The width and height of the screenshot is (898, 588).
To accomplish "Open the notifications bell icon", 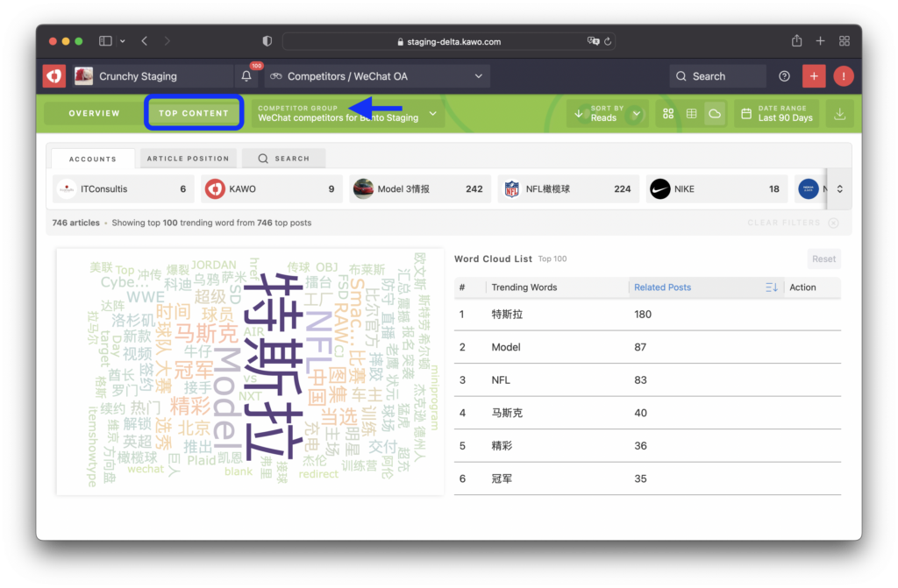I will tap(246, 76).
